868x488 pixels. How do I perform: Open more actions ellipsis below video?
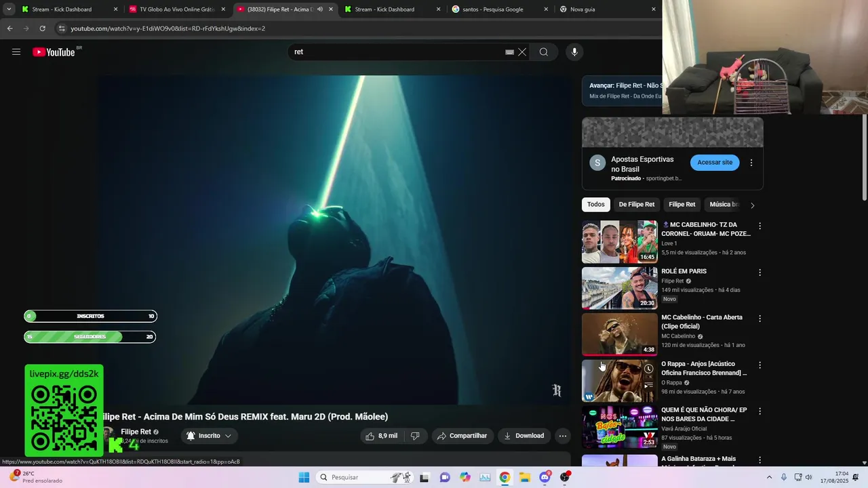click(562, 436)
